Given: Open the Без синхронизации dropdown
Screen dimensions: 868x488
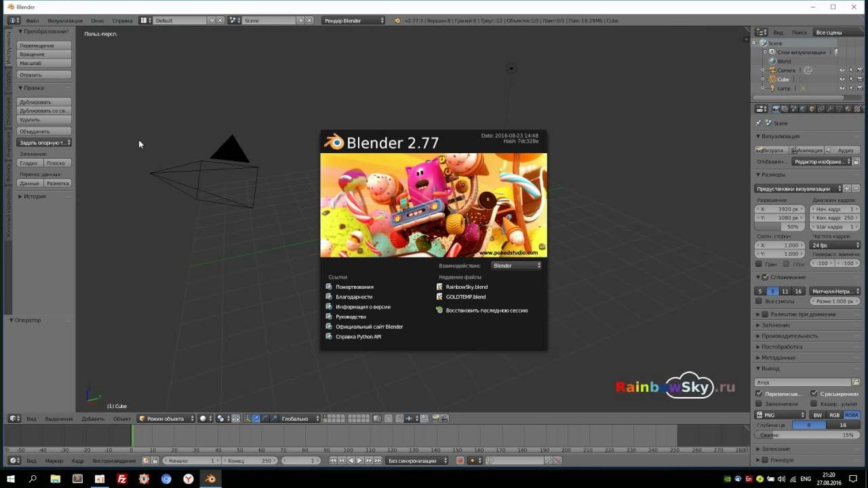Looking at the screenshot, I should [417, 461].
